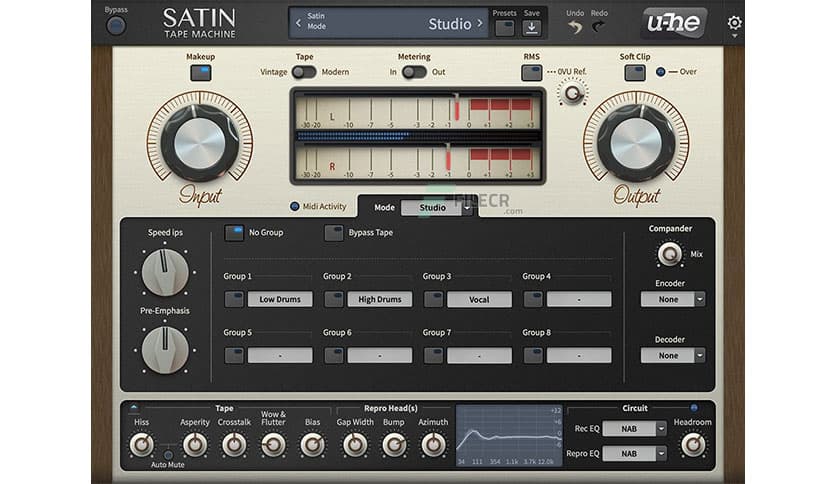Toggle the RMS button
Image resolution: width=836 pixels, height=484 pixels.
point(532,73)
